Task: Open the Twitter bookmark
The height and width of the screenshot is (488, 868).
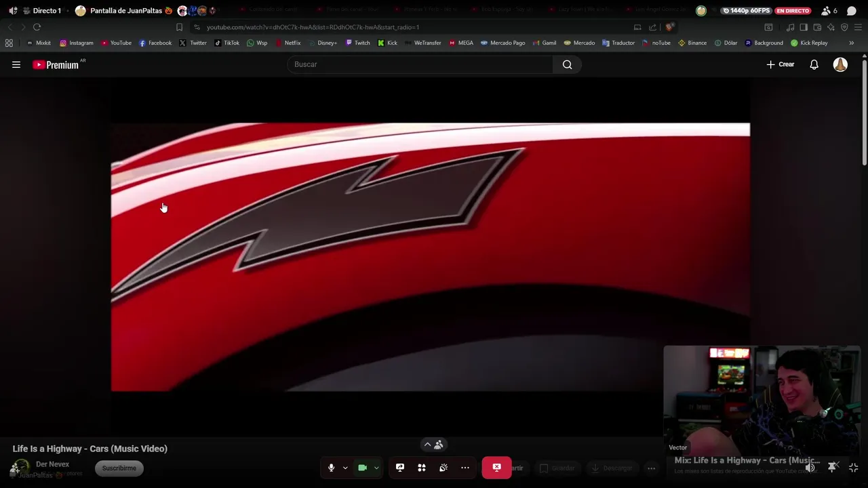Action: (193, 43)
